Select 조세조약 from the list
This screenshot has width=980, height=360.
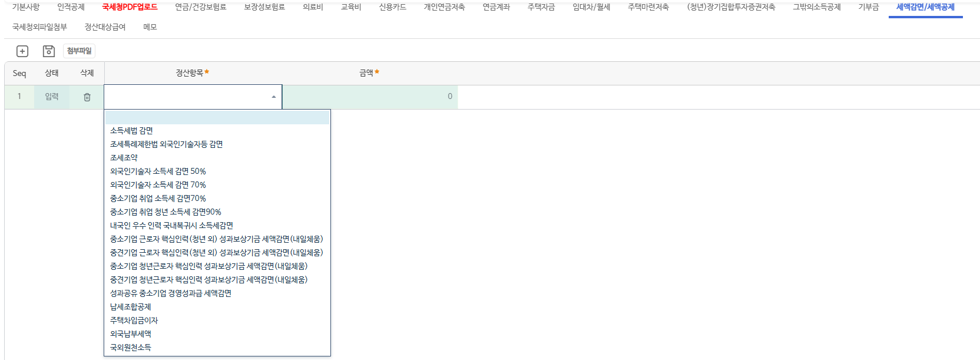click(217, 158)
